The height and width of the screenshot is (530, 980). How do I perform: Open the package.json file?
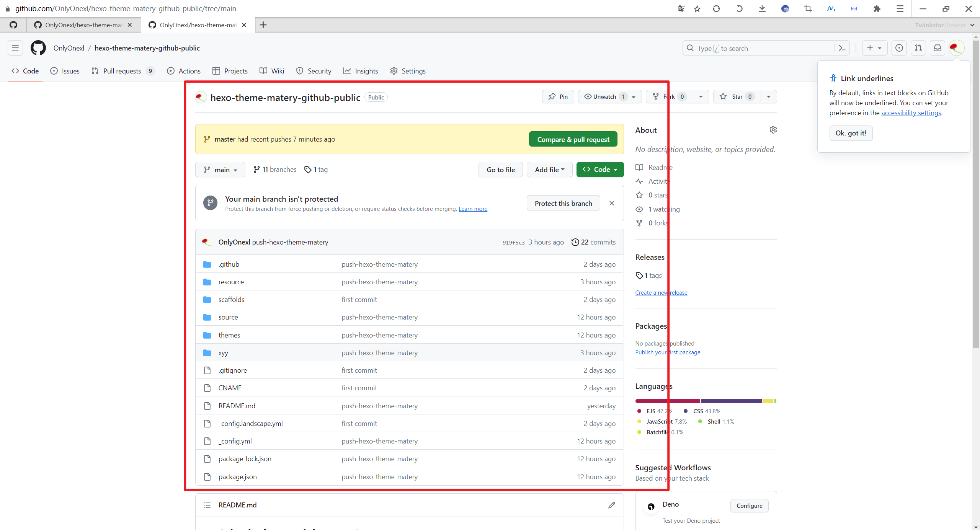238,477
